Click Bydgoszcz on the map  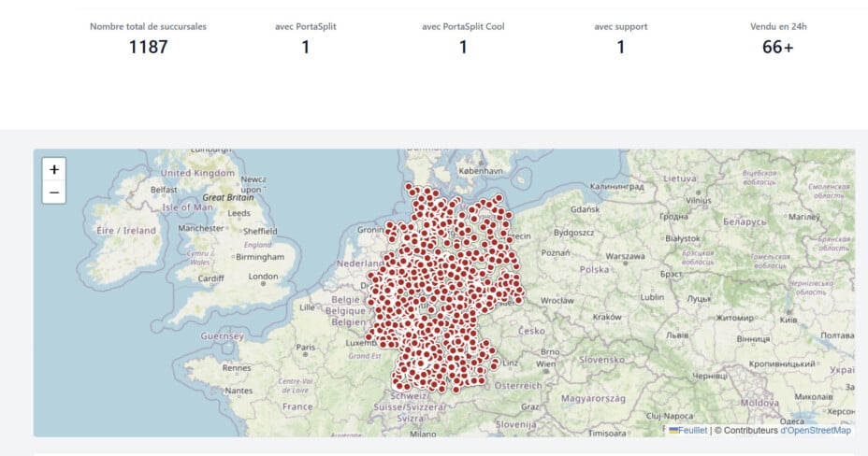tap(573, 233)
